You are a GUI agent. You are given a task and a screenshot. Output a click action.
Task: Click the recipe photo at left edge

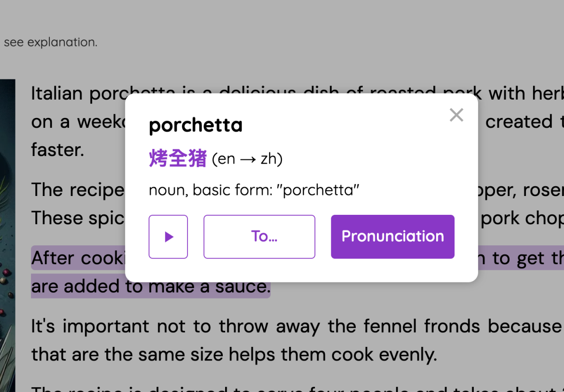pos(7,235)
